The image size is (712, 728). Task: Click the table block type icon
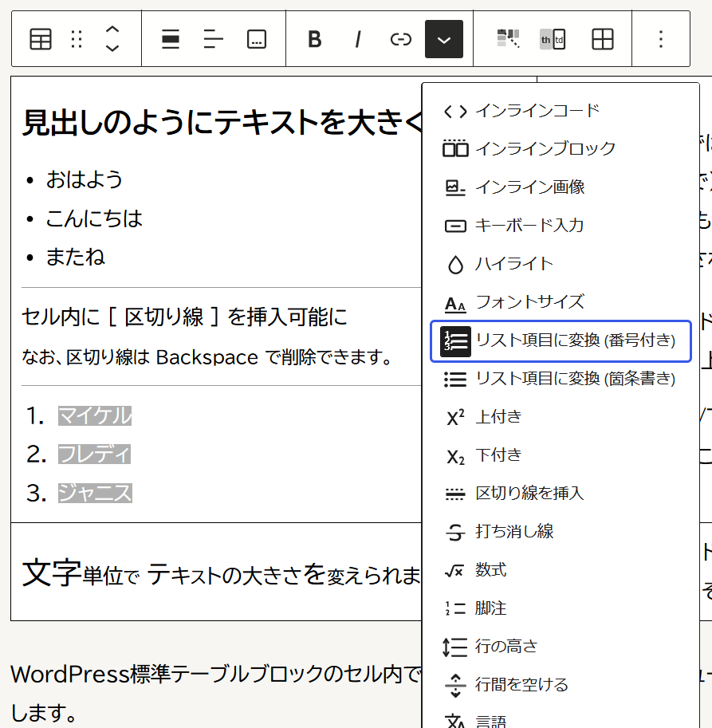41,39
